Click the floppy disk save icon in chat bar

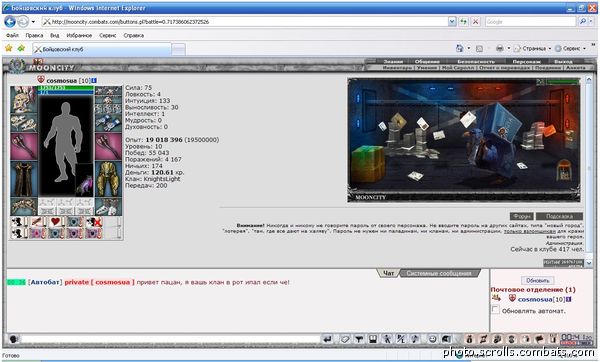(373, 339)
